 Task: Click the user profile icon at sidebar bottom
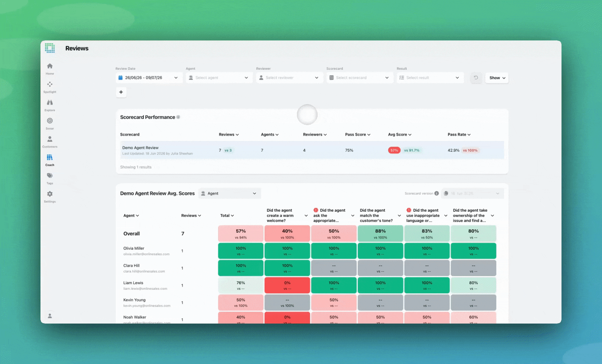(50, 316)
